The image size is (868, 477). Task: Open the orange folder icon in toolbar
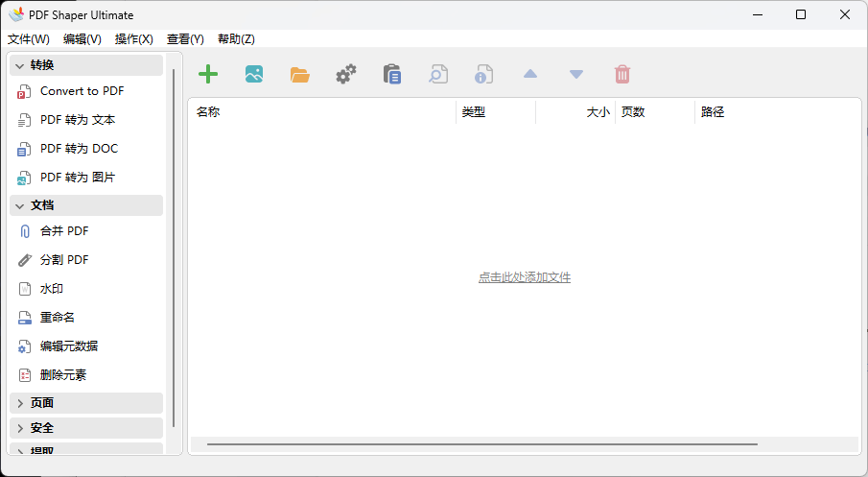click(x=300, y=74)
